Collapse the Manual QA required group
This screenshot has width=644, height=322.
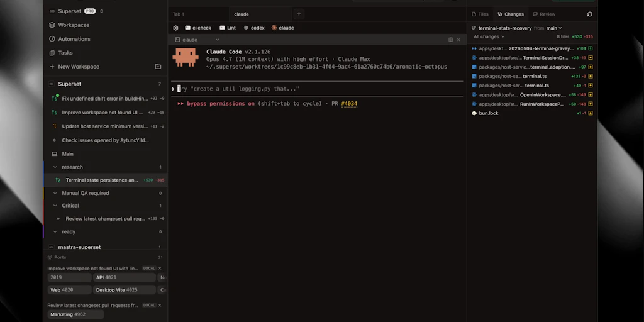pos(55,193)
